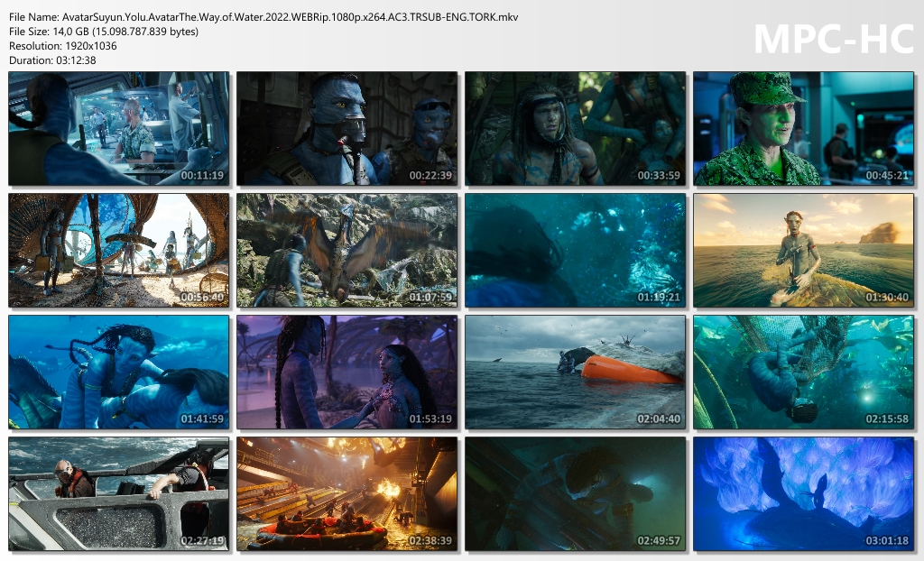Select the thumbnail stamped 01:30:40
Viewport: 924px width, 561px height.
tap(803, 251)
